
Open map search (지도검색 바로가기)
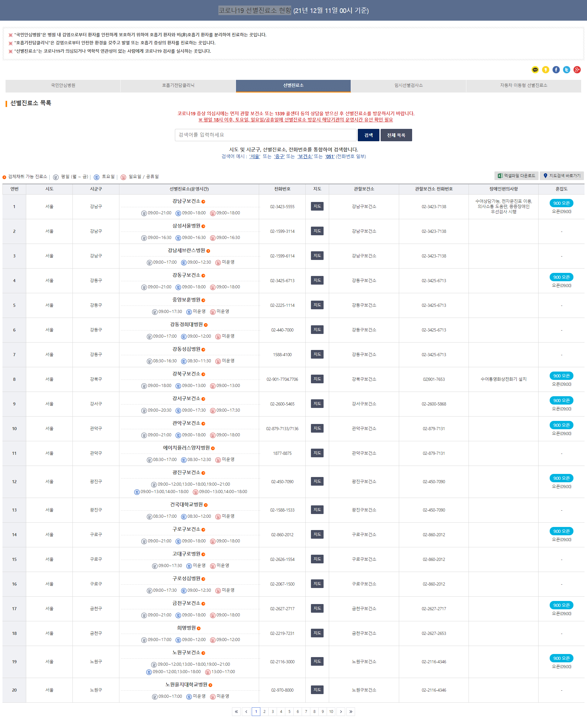coord(562,176)
